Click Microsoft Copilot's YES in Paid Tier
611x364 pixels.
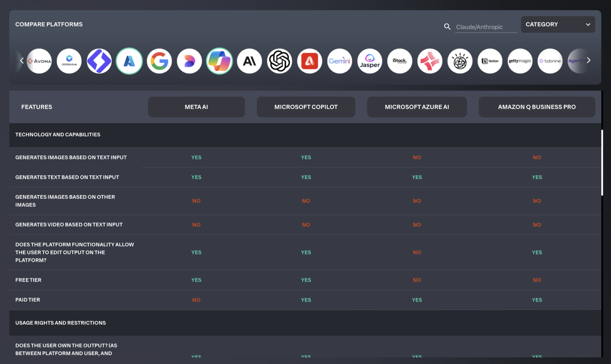pyautogui.click(x=306, y=300)
